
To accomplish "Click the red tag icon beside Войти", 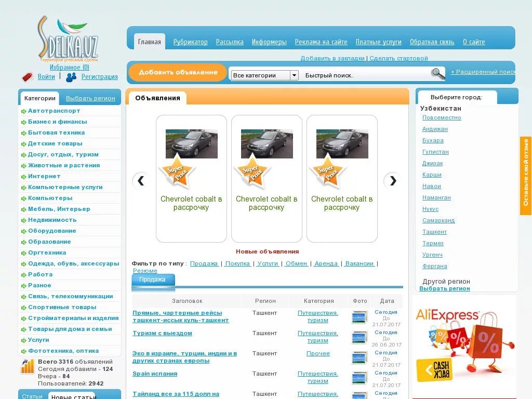I will tap(28, 77).
